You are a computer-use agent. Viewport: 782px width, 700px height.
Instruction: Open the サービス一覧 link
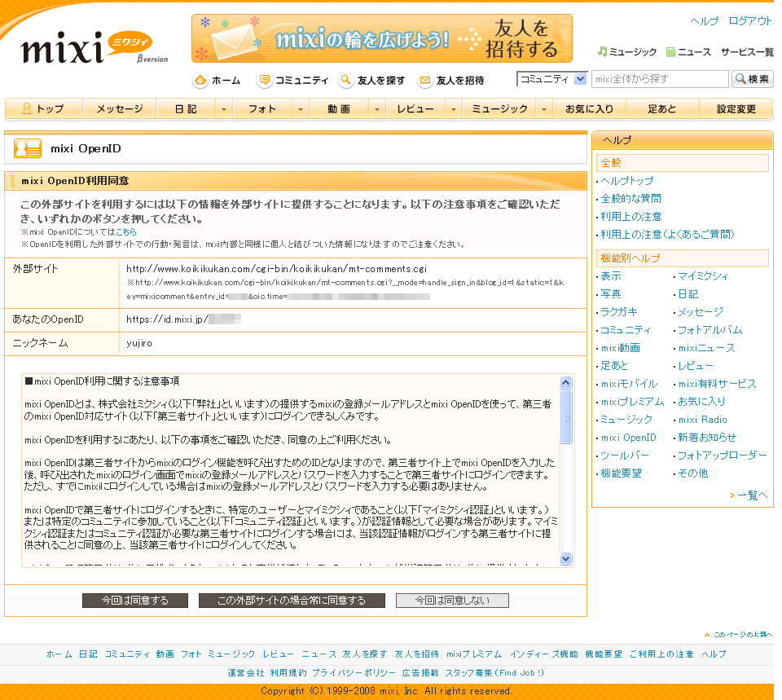pyautogui.click(x=747, y=52)
